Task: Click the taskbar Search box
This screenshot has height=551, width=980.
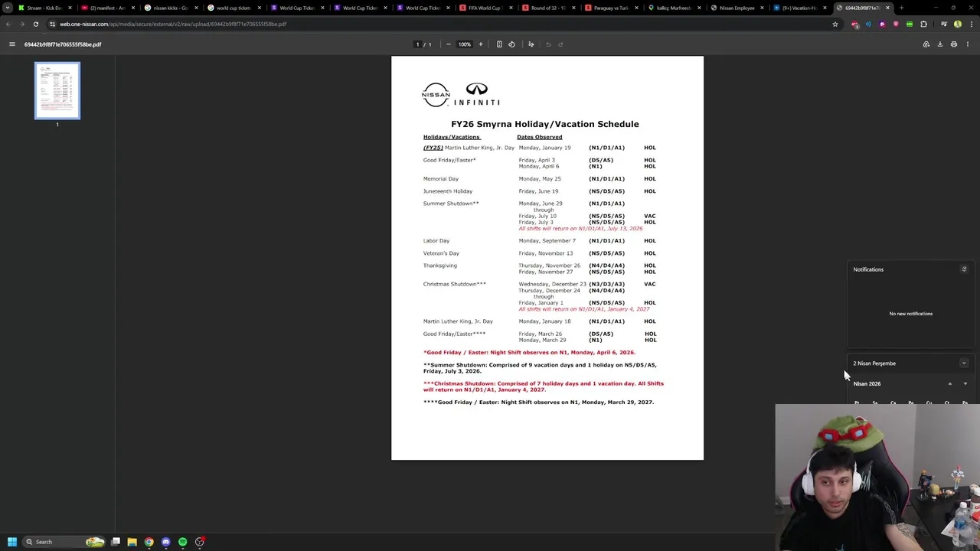Action: [64, 542]
